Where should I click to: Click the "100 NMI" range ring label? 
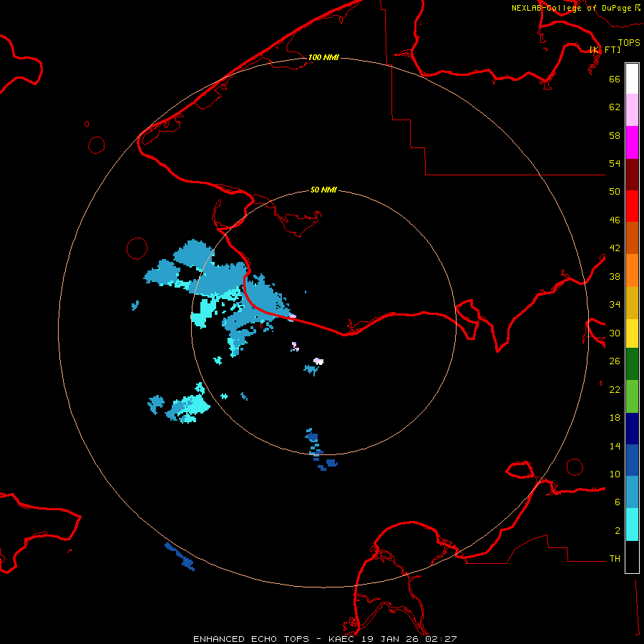323,57
